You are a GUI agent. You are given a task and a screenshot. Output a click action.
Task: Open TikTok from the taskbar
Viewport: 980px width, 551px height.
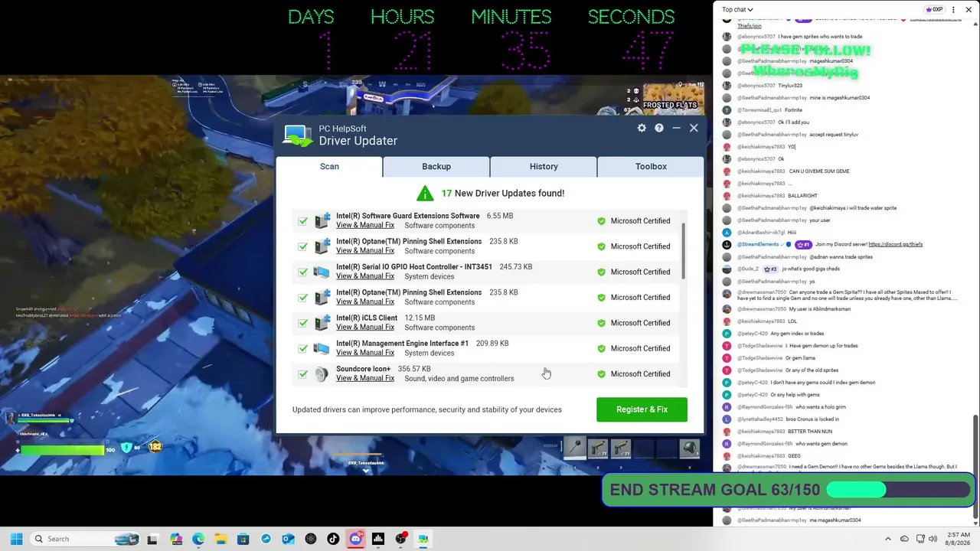333,539
